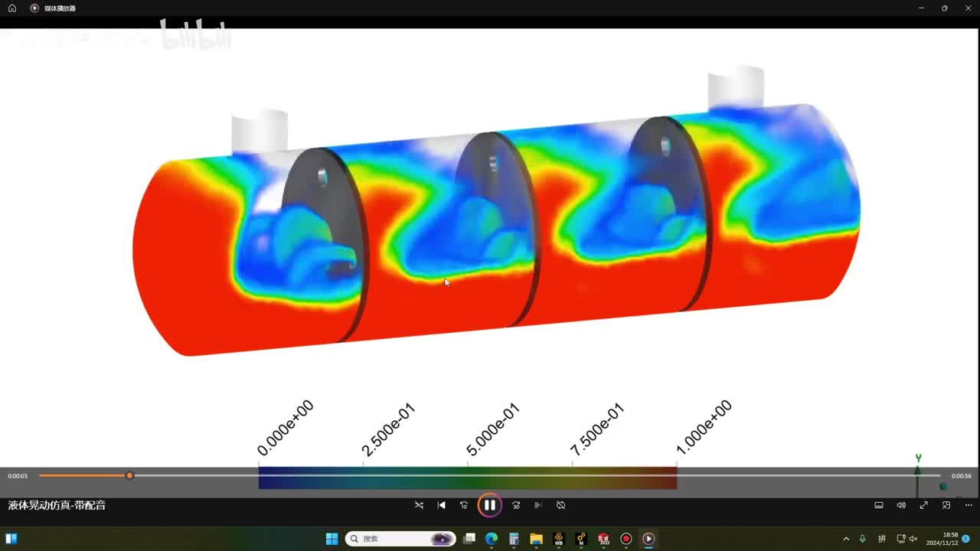Click the media player title text 媒体播放器
This screenshot has width=980, height=551.
60,8
